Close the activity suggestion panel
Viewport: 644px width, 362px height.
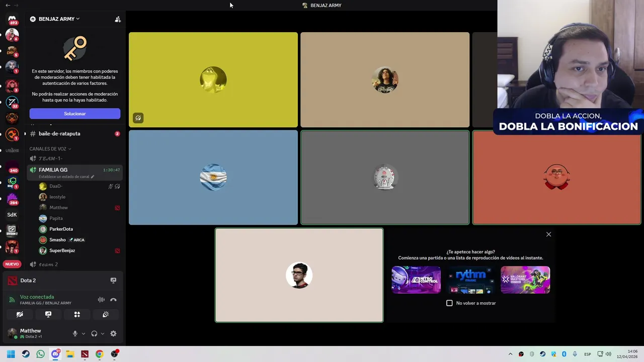[x=549, y=234]
